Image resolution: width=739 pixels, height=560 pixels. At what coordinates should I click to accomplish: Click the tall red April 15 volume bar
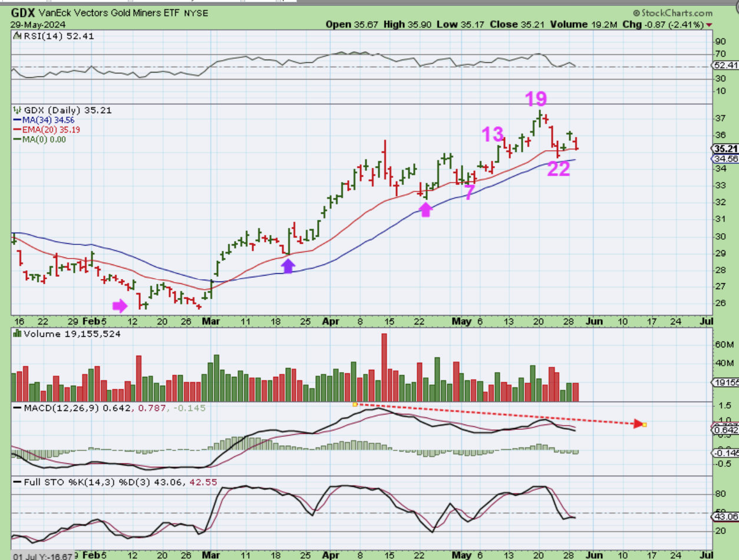click(x=384, y=367)
